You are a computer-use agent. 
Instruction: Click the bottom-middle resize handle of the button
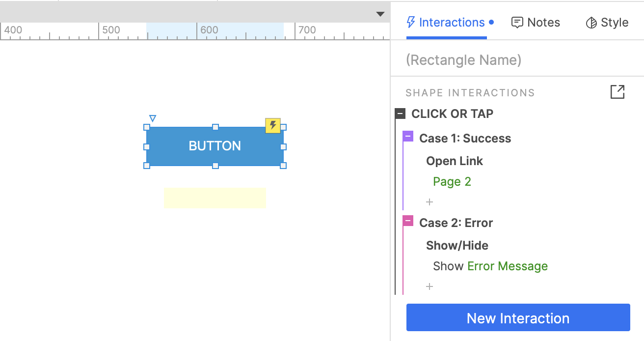coord(215,166)
